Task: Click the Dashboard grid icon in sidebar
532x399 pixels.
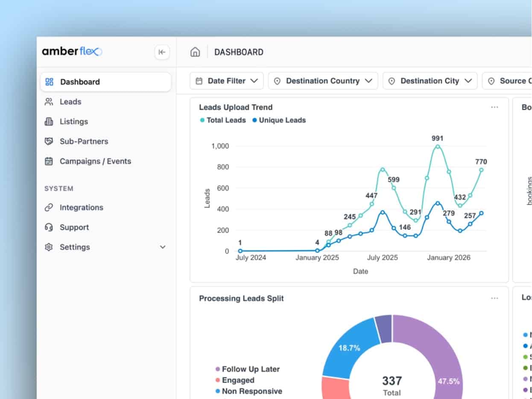Action: 49,82
